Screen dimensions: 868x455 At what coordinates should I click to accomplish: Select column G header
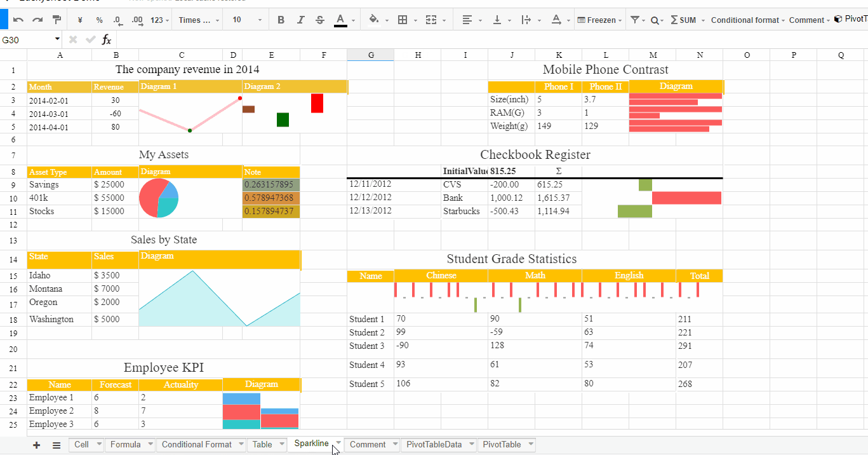[x=371, y=55]
